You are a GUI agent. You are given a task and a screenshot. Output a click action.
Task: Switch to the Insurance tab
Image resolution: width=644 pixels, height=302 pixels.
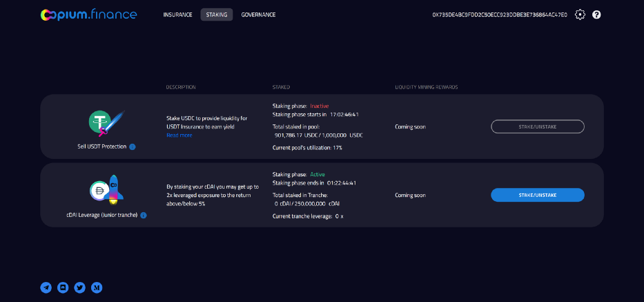177,15
